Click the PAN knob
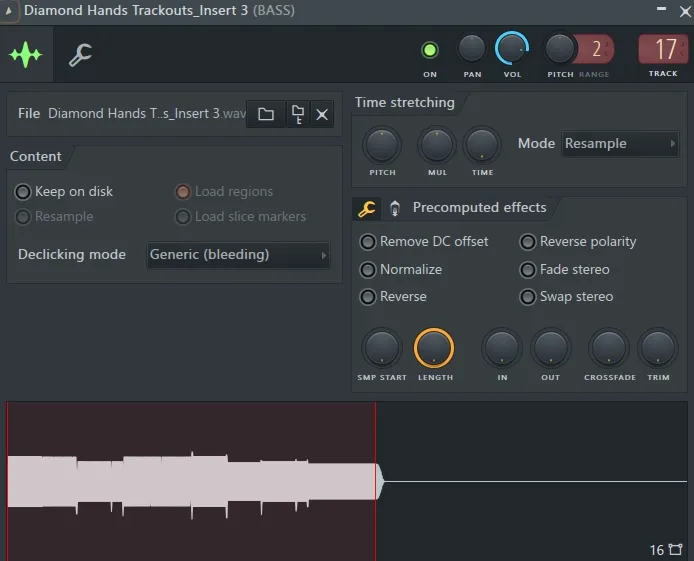The image size is (694, 561). pos(472,48)
